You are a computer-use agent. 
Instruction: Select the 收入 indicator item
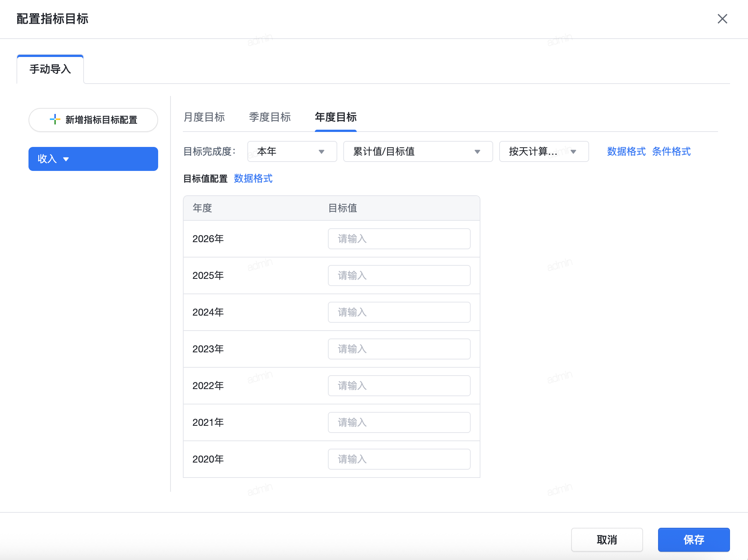pyautogui.click(x=93, y=159)
